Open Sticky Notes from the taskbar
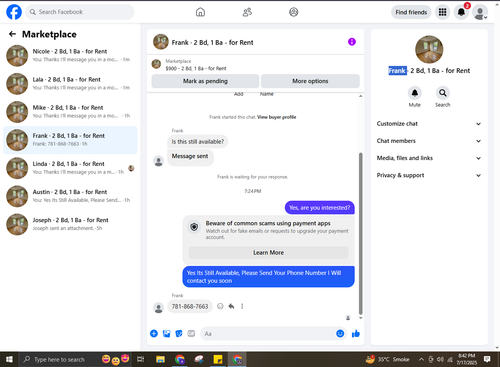 pos(218,359)
